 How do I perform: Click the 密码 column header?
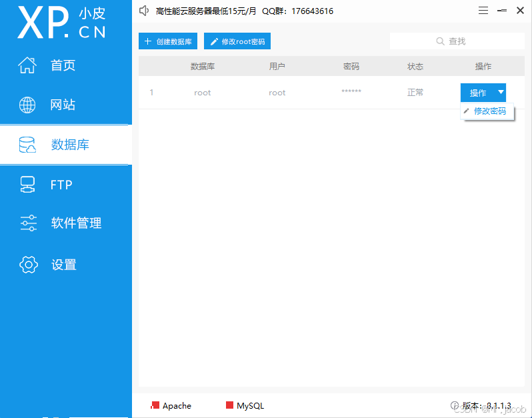tap(351, 66)
